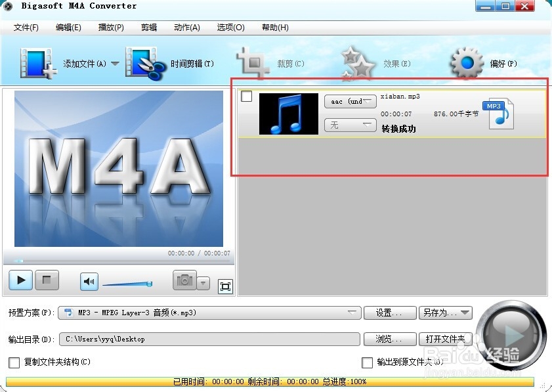Play the preview with play button
Screen dimensions: 552x392
[x=21, y=280]
